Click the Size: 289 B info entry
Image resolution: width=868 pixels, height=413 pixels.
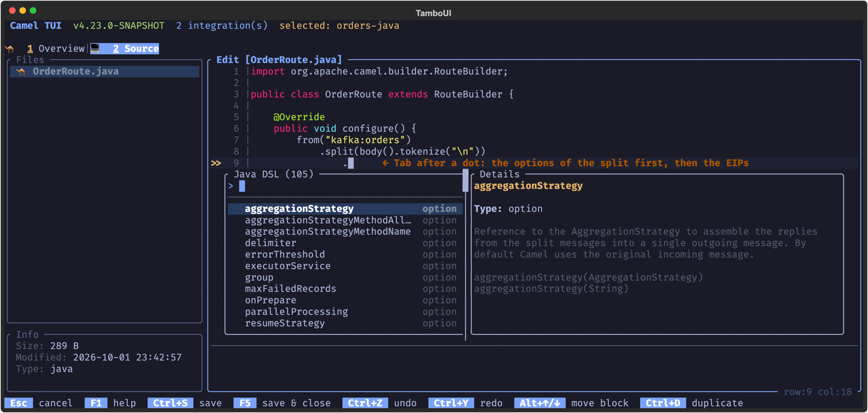47,346
